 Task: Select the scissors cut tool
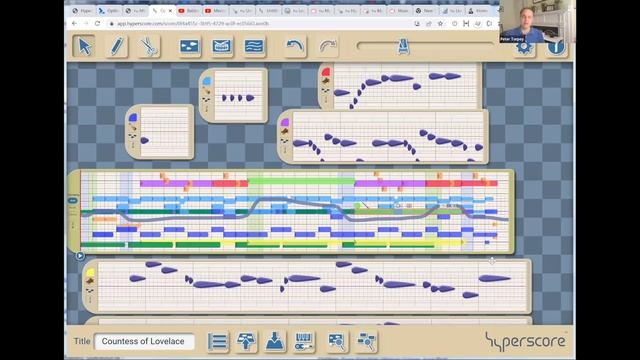pos(149,46)
